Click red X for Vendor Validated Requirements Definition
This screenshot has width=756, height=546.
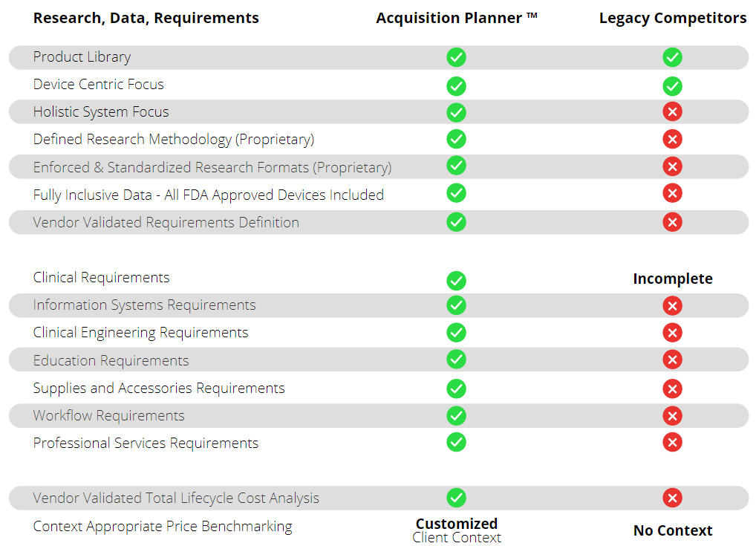click(x=672, y=222)
